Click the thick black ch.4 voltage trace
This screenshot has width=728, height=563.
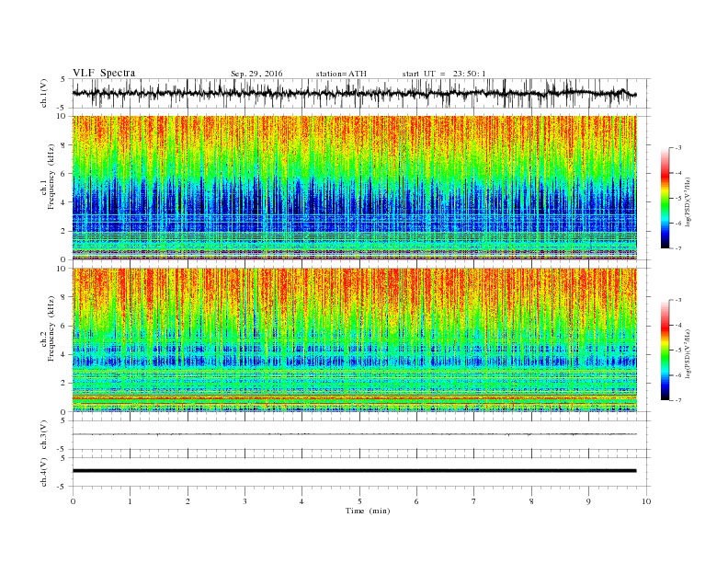[x=354, y=471]
